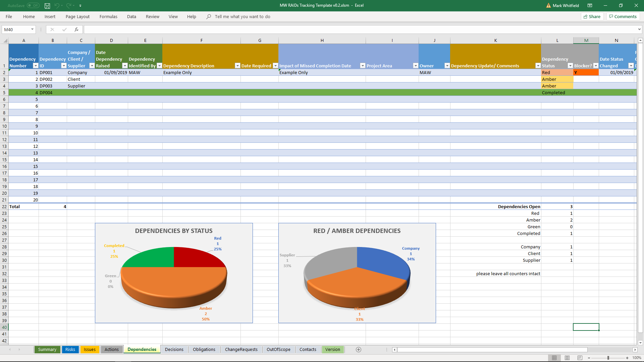Click the Insert Function fx icon

point(76,29)
